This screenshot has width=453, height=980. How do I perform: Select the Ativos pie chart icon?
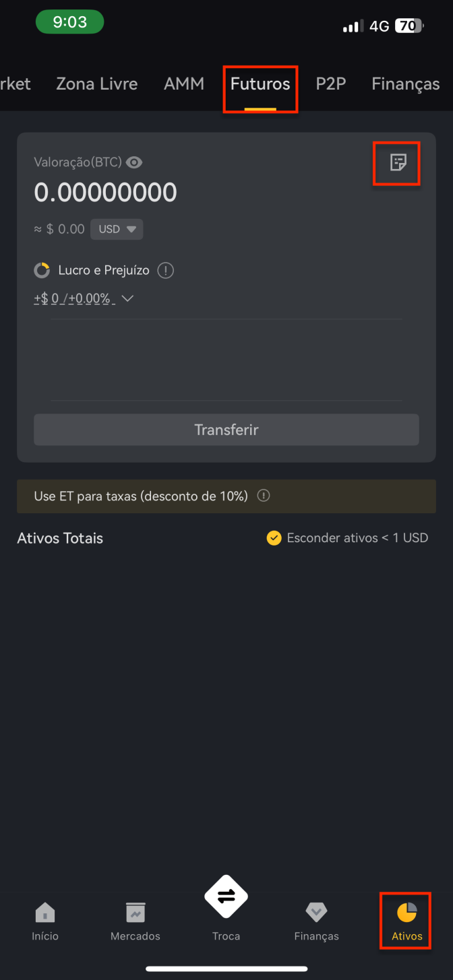point(406,913)
